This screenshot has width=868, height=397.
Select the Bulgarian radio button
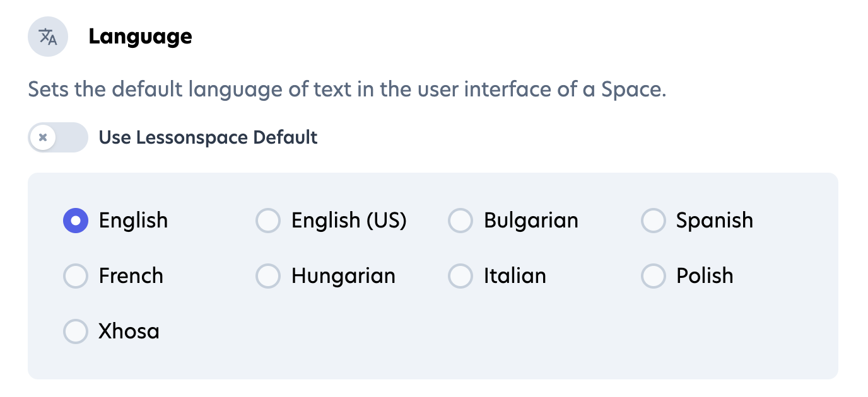[460, 221]
